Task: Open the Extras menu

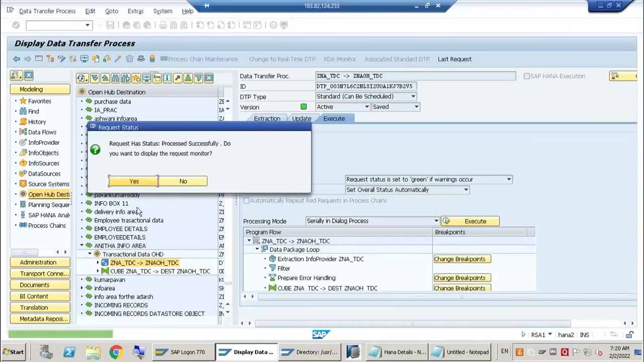Action: point(135,11)
